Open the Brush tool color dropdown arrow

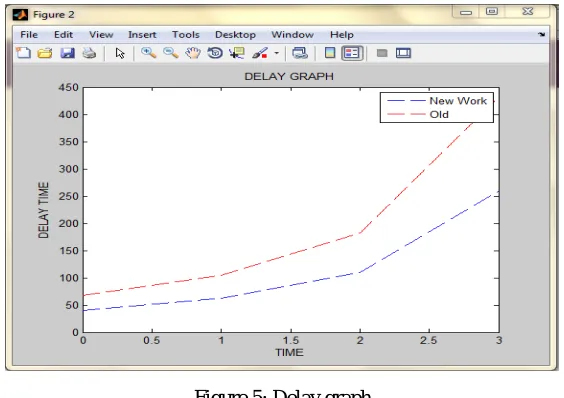pyautogui.click(x=277, y=53)
